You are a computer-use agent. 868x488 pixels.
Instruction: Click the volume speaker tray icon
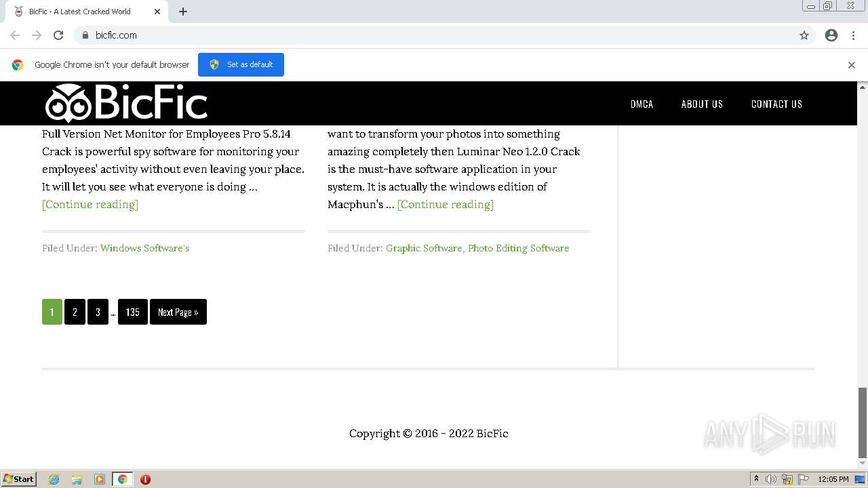(771, 479)
